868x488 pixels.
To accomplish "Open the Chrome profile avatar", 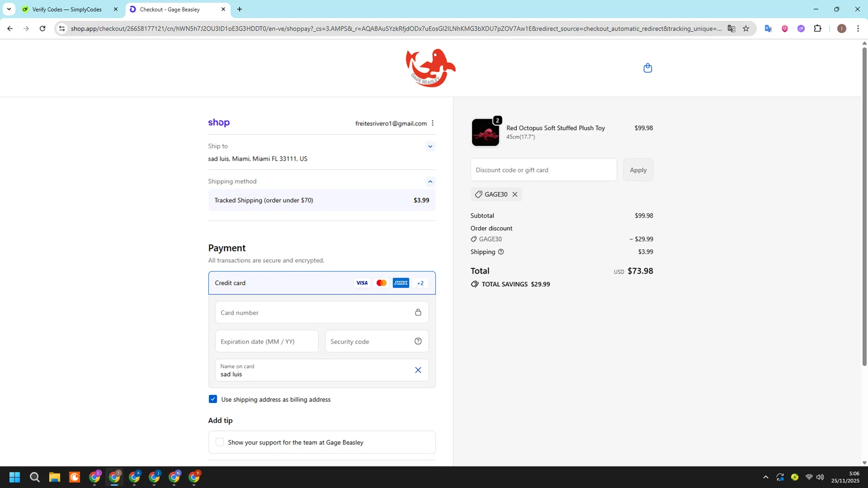I will [842, 28].
